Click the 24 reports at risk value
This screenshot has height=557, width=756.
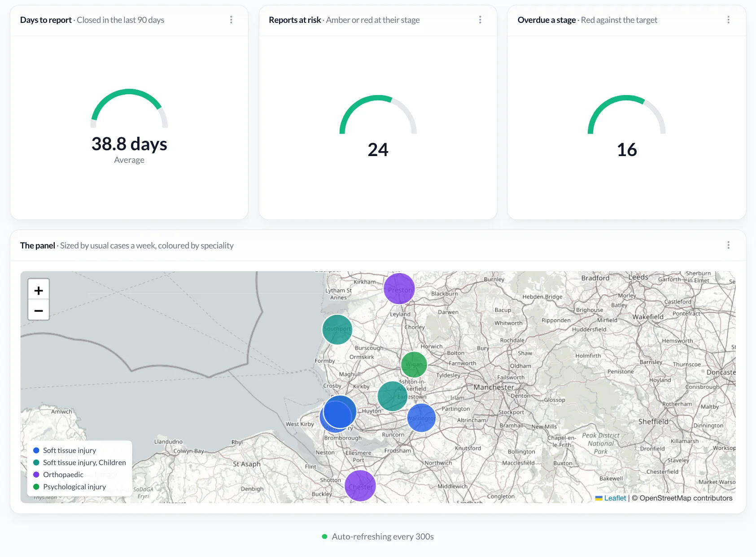pos(378,150)
